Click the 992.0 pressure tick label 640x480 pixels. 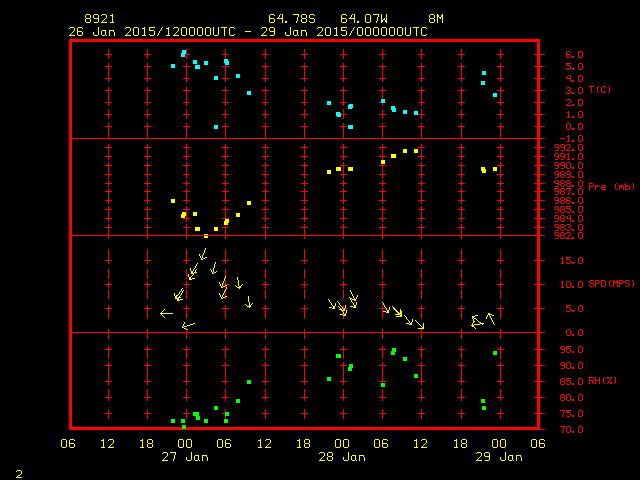point(564,148)
